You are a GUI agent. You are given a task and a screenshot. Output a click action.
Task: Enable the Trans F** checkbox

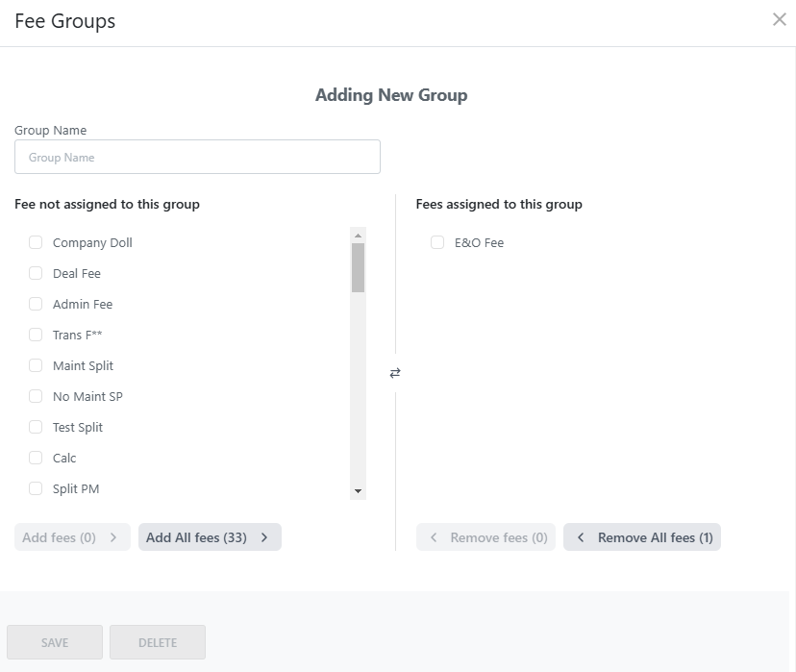[36, 335]
